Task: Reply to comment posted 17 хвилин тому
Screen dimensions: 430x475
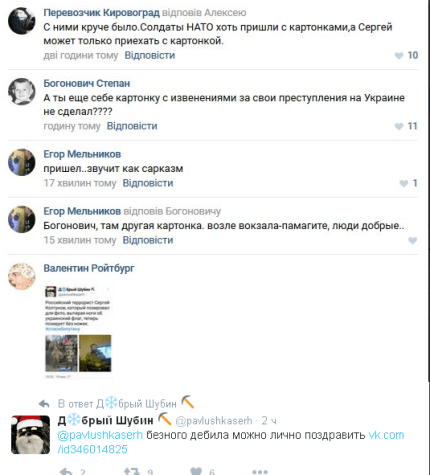Action: pyautogui.click(x=148, y=183)
